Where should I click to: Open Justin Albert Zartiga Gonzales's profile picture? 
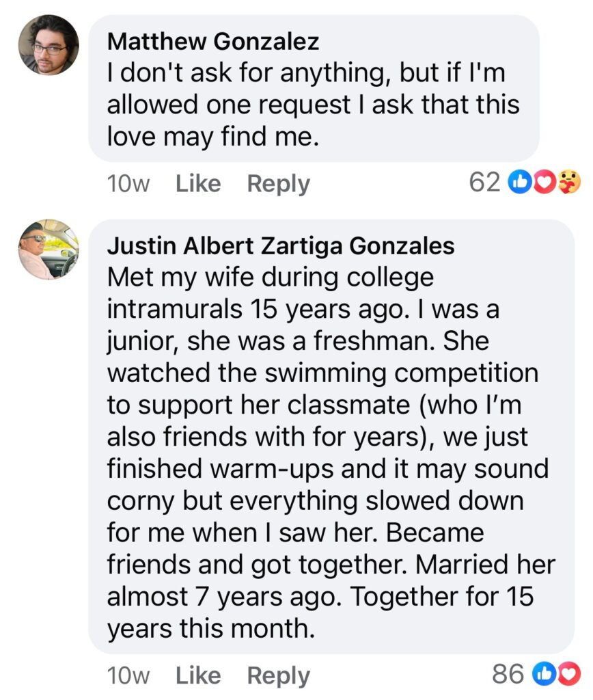click(49, 250)
